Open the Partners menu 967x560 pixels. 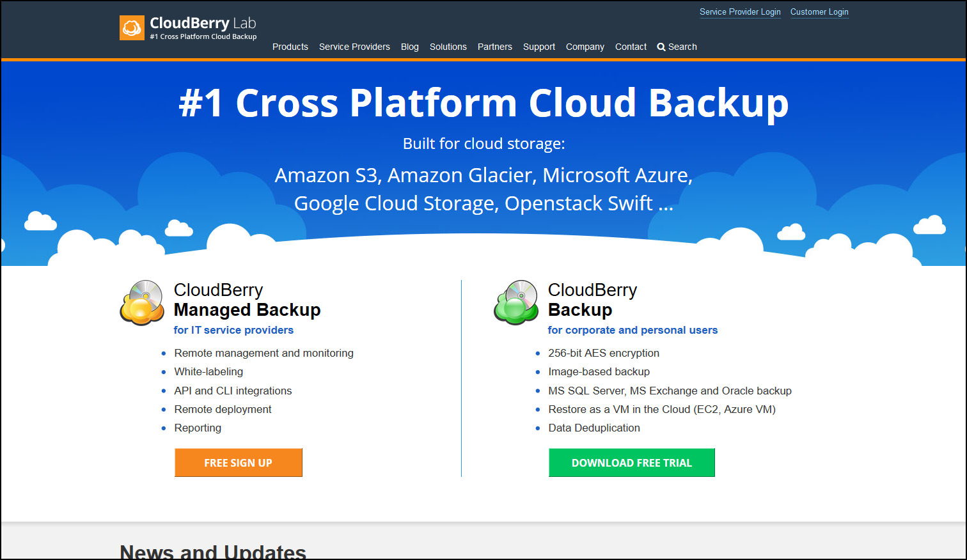[495, 47]
